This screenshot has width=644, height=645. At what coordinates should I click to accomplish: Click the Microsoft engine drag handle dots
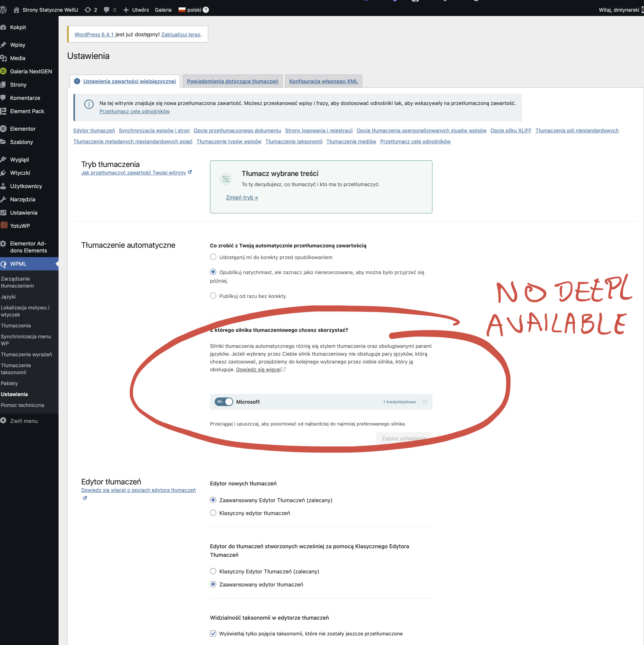click(x=425, y=402)
